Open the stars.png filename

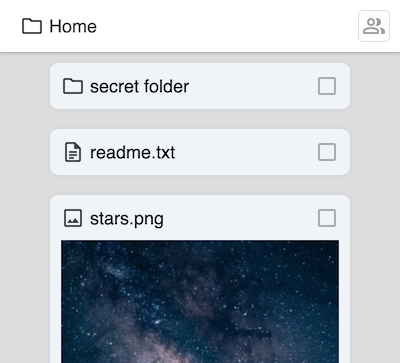(x=127, y=219)
